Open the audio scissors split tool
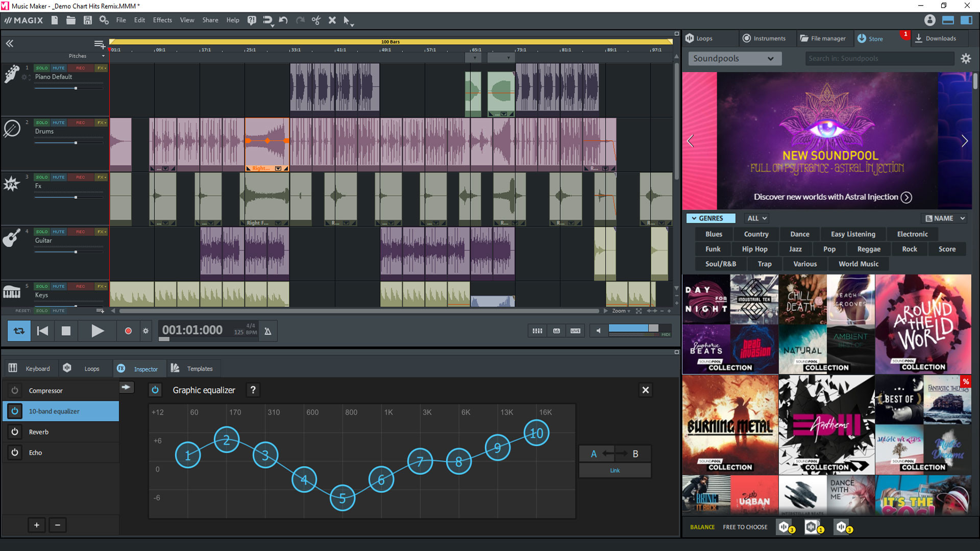The image size is (980, 551). 316,20
